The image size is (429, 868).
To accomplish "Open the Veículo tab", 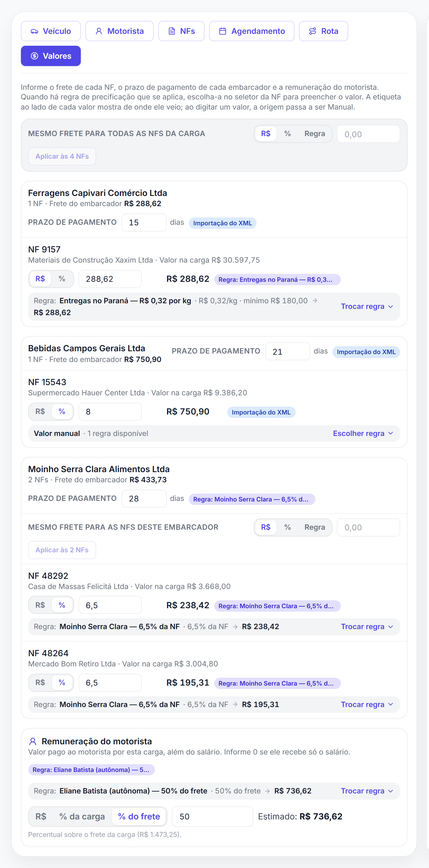I will click(51, 31).
